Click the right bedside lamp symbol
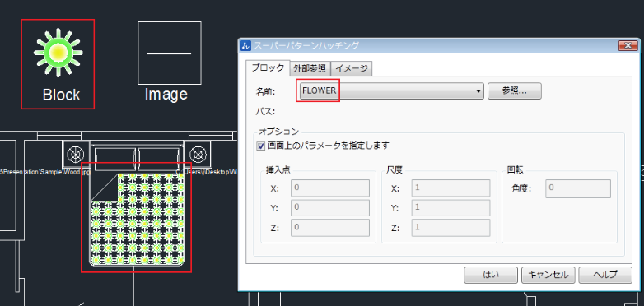 [198, 154]
